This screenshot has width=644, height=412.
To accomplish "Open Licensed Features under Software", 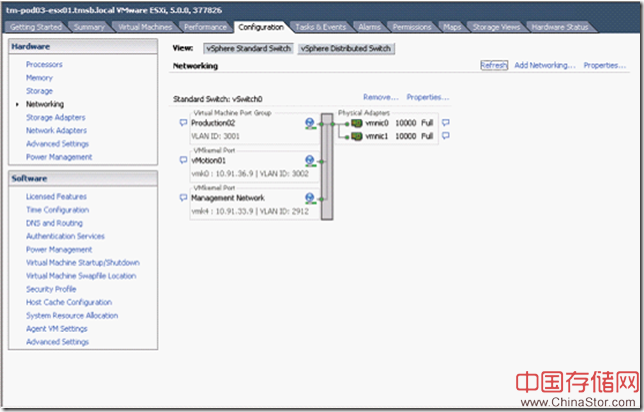I will coord(56,197).
